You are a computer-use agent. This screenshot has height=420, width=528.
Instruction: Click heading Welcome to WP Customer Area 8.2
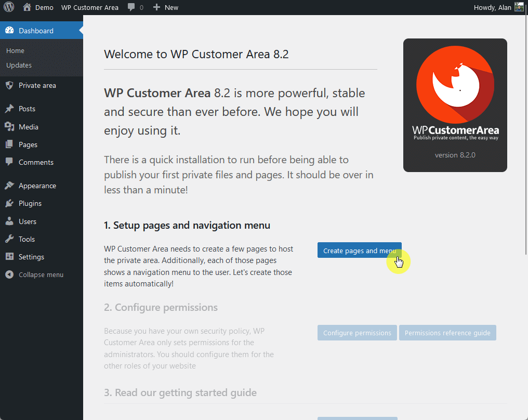(x=196, y=54)
